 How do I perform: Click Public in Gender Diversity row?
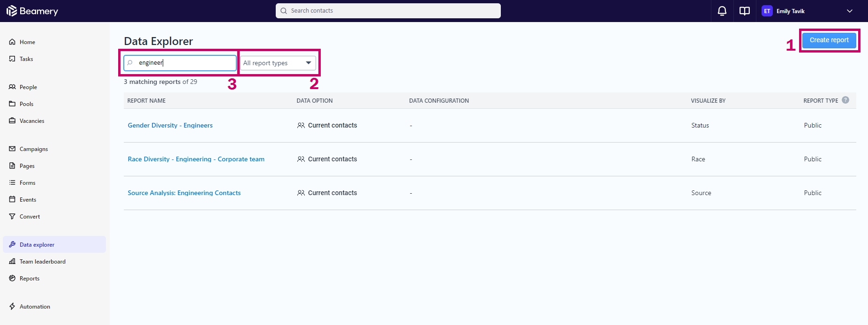click(x=813, y=125)
